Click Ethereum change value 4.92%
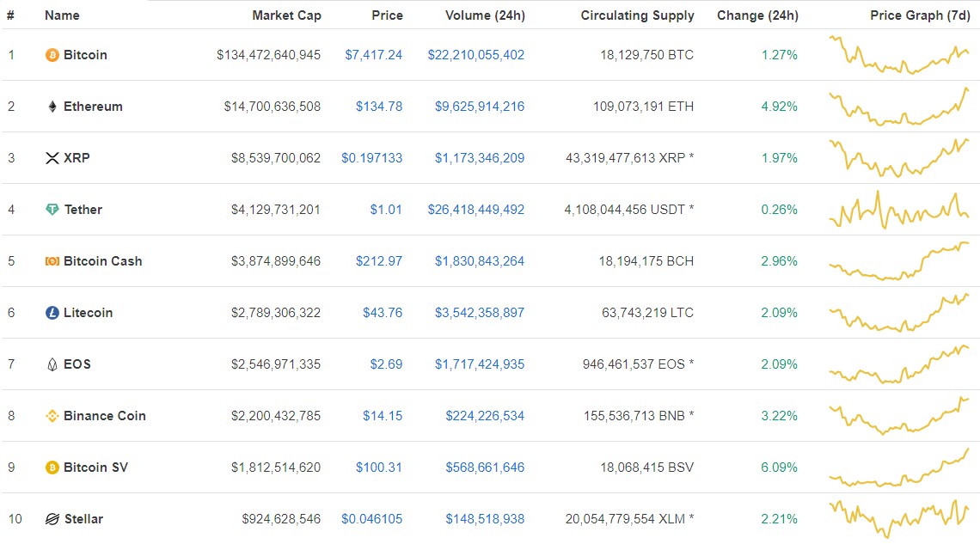Screen dimensions: 980x544 pyautogui.click(x=780, y=107)
